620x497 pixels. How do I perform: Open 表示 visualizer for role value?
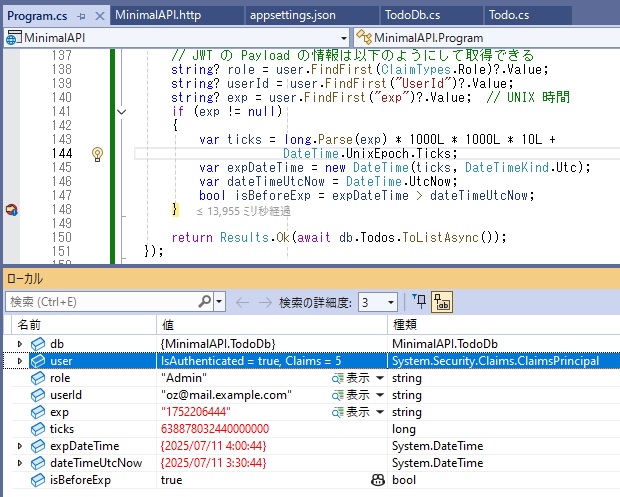click(350, 378)
